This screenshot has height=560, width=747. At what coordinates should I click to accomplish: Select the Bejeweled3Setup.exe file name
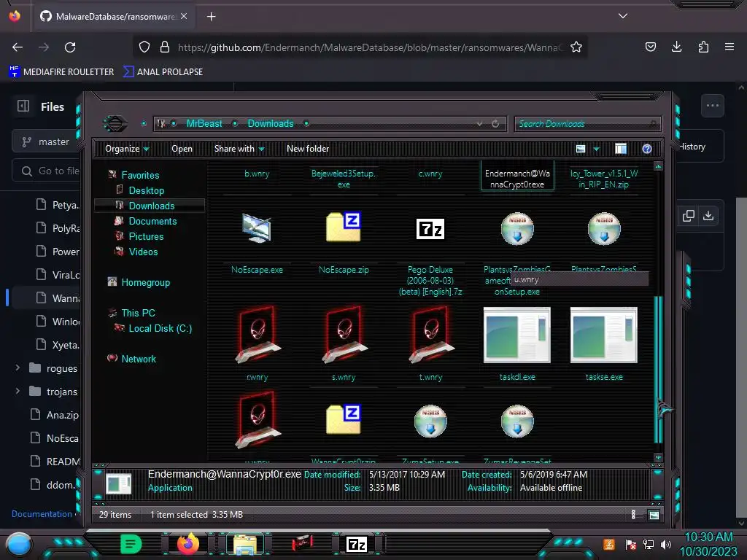(344, 179)
